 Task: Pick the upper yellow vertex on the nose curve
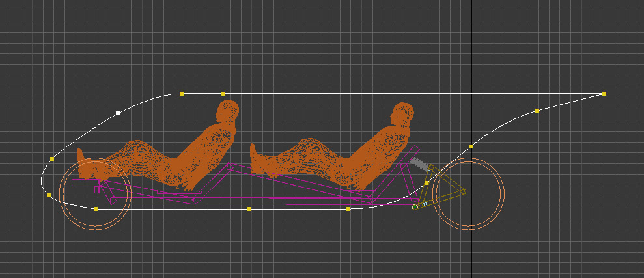[x=52, y=159]
